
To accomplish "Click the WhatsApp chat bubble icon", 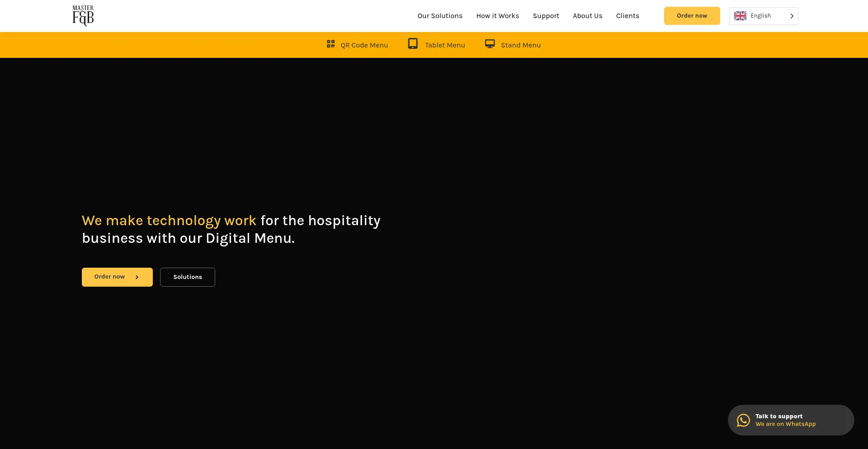I will click(743, 420).
